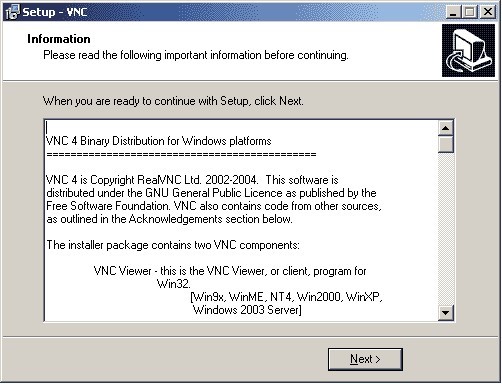Click the Setup installer icon in title bar
Screen dimensions: 502x384
(12, 12)
